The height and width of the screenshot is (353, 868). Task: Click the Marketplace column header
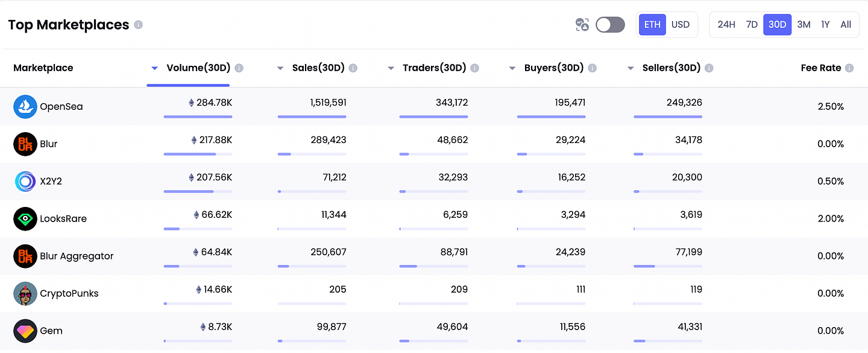coord(43,68)
